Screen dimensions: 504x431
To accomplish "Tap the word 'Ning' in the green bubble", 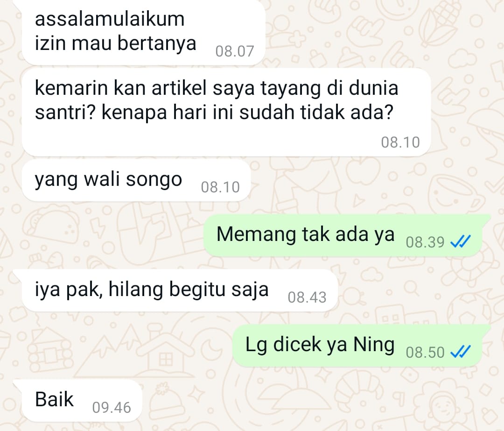I will (374, 345).
